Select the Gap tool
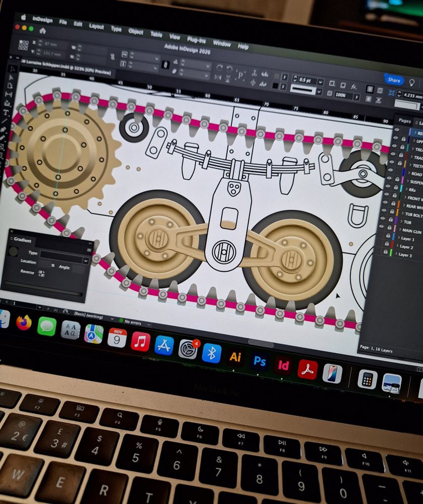Screen dimensions: 423x504 click(x=9, y=95)
